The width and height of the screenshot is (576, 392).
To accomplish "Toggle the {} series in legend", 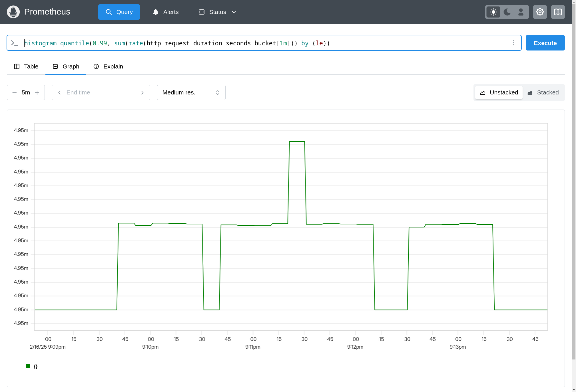I will [x=35, y=366].
